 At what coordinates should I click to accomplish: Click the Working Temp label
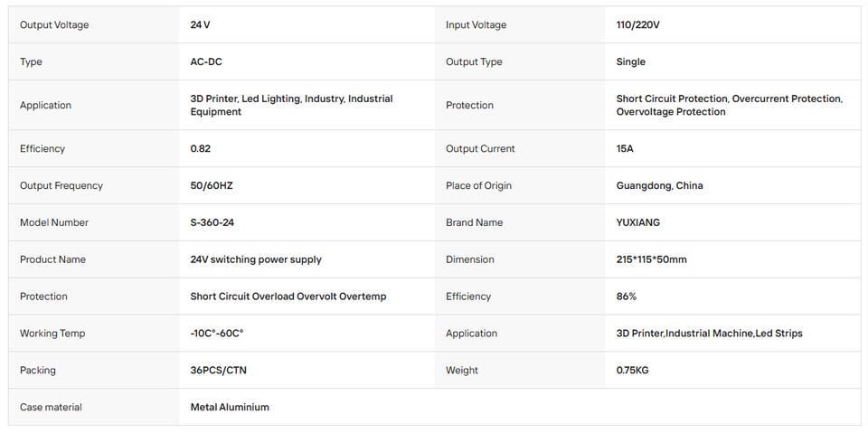click(52, 334)
